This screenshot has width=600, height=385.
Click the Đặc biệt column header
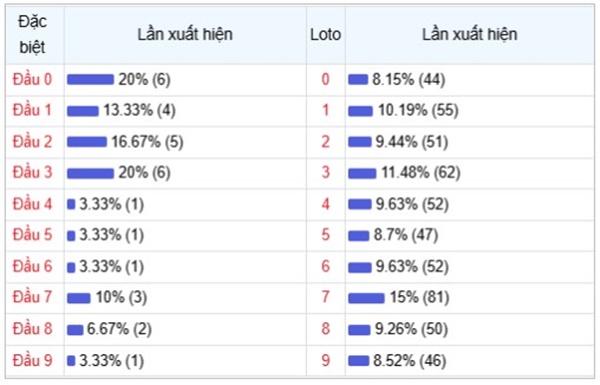[x=33, y=34]
